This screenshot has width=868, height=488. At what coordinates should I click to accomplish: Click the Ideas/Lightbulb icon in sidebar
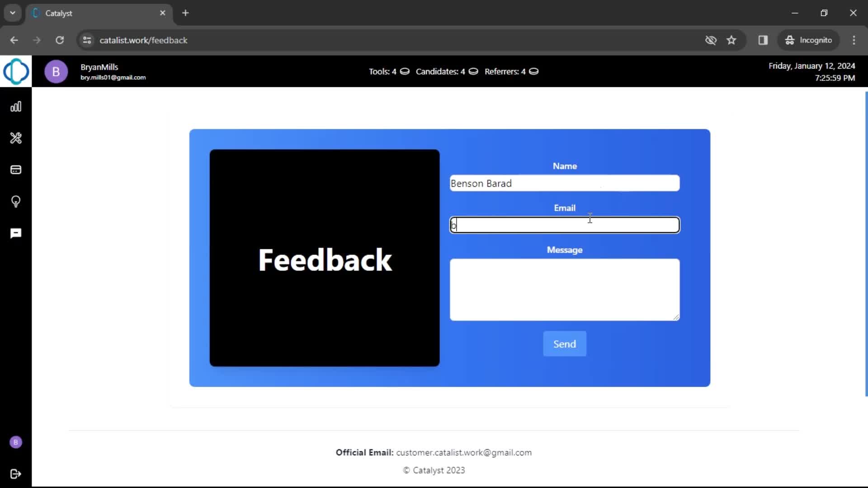[x=15, y=202]
